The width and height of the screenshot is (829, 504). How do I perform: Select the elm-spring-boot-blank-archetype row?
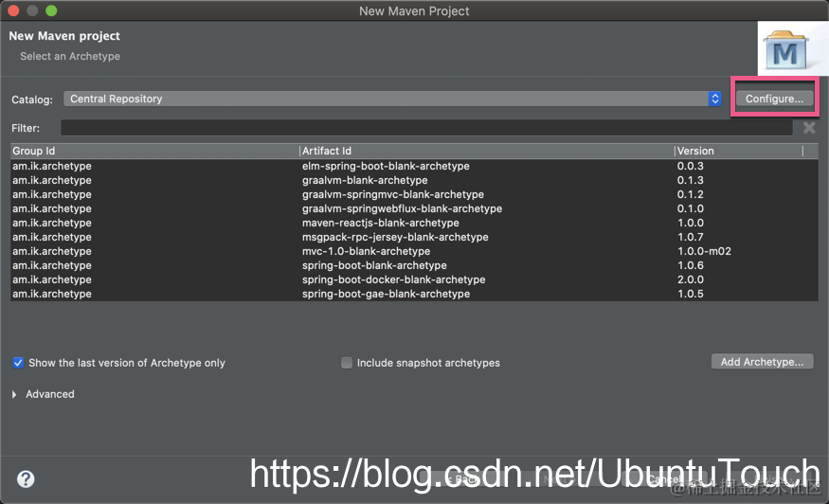tap(414, 166)
